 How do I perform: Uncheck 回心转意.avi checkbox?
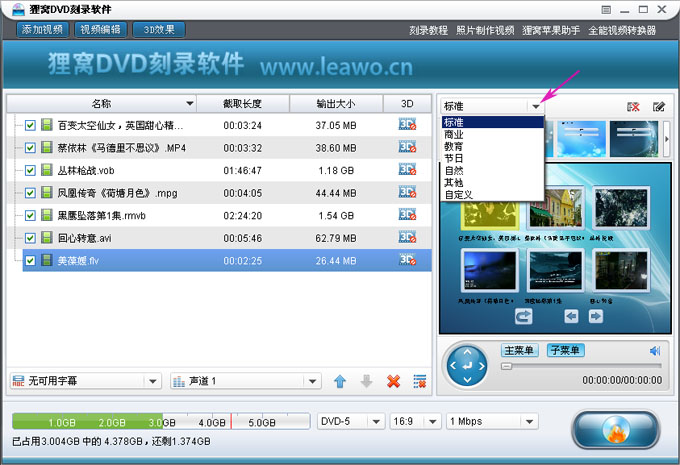[30, 238]
